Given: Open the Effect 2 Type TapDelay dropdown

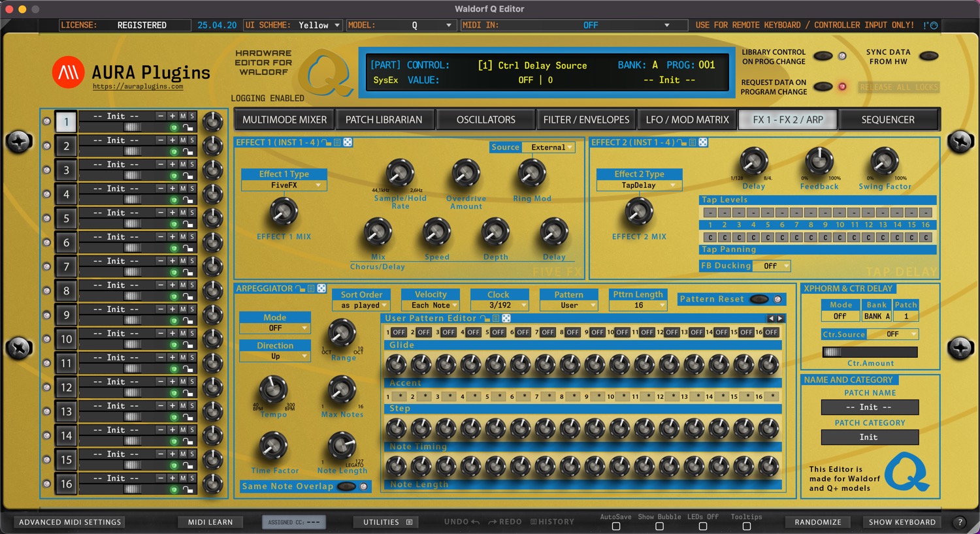Looking at the screenshot, I should (x=639, y=185).
